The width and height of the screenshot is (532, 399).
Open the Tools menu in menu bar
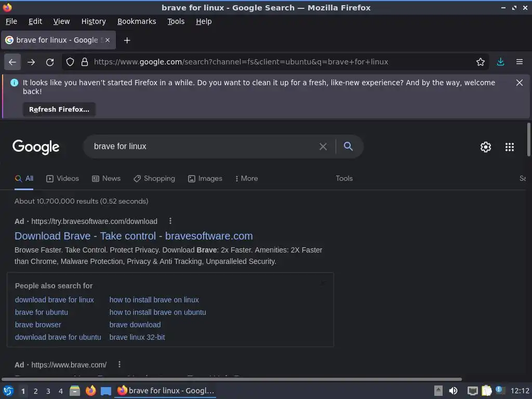tap(176, 21)
